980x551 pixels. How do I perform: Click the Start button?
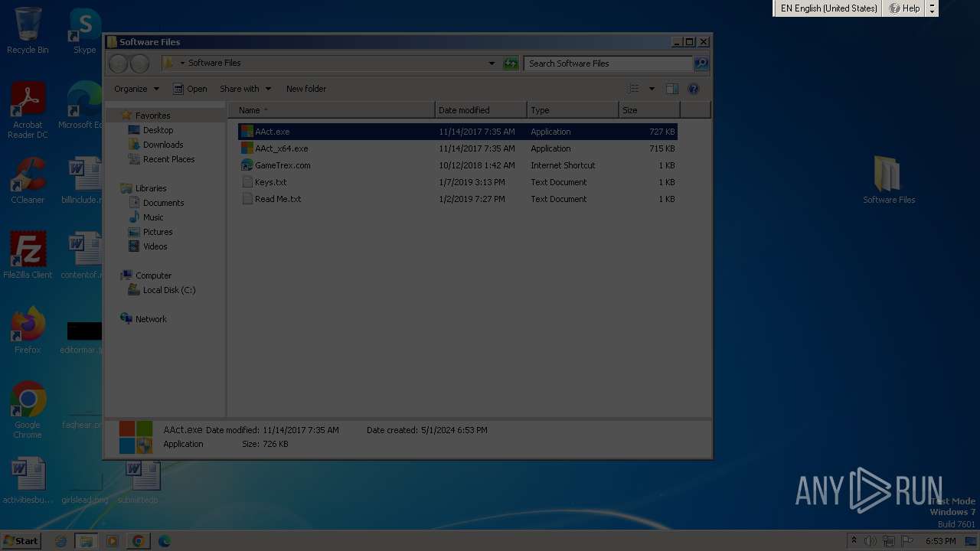(x=21, y=541)
